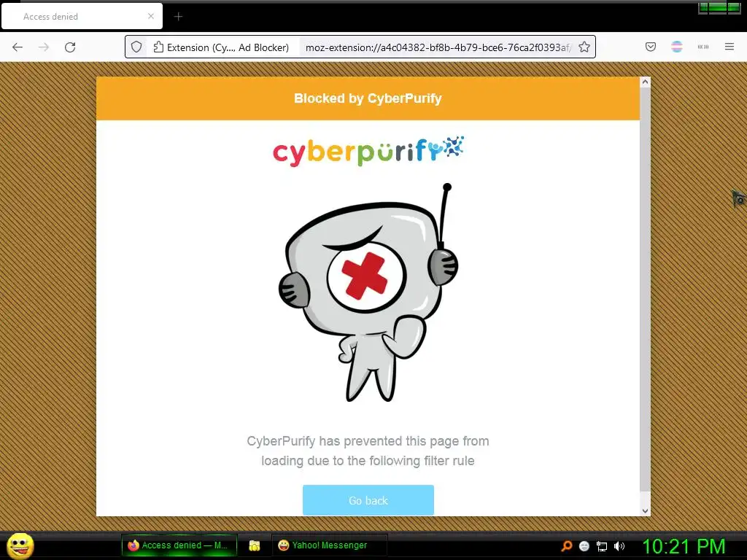This screenshot has width=747, height=560.
Task: Switch to Access denied Firefox taskbar item
Action: (x=179, y=545)
